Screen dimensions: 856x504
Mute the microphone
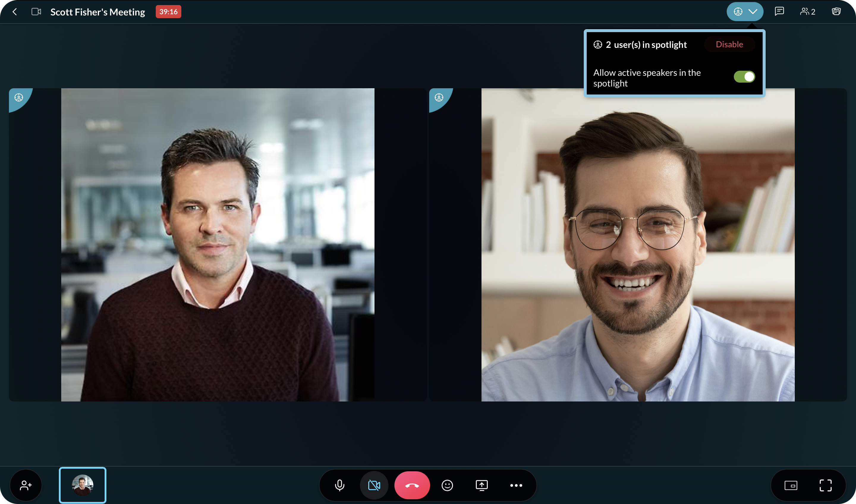(339, 485)
